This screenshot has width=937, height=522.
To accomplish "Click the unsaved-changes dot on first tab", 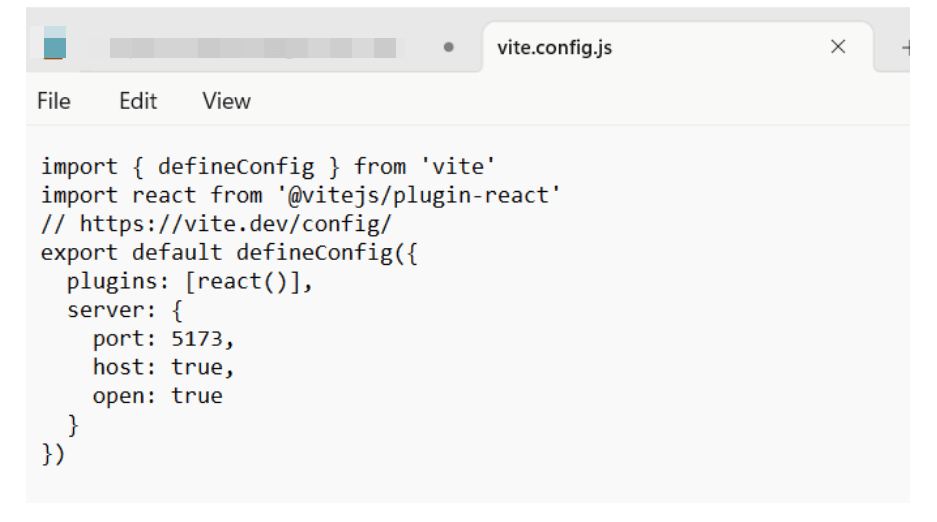I will (x=450, y=47).
